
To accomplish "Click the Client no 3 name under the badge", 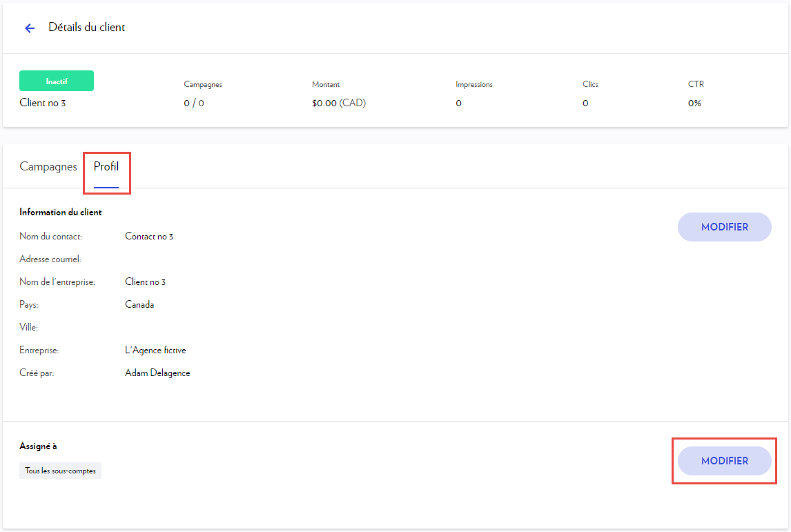I will (43, 104).
